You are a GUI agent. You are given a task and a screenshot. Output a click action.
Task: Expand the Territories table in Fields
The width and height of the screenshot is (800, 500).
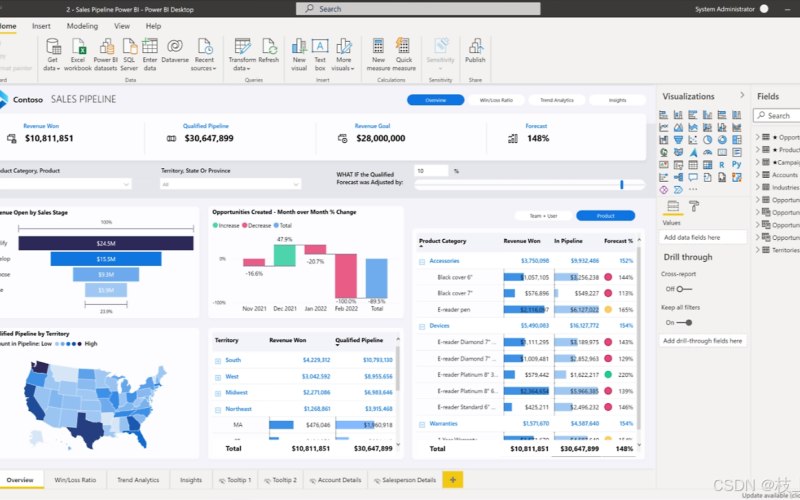[758, 250]
